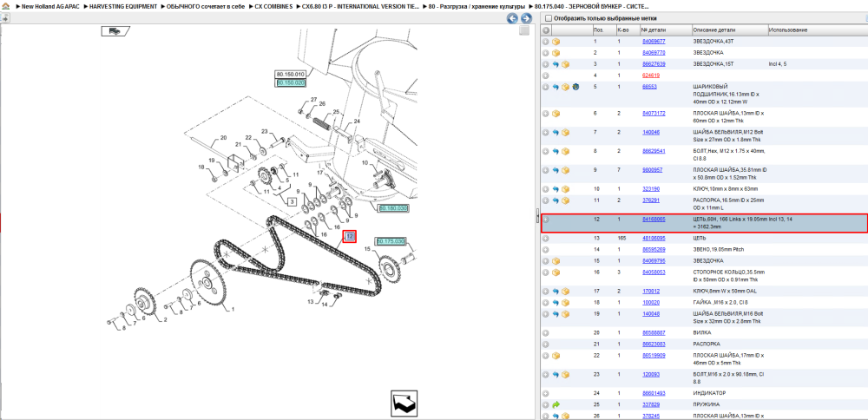The image size is (868, 420).
Task: Click callout 12 on the diagram
Action: (x=349, y=237)
